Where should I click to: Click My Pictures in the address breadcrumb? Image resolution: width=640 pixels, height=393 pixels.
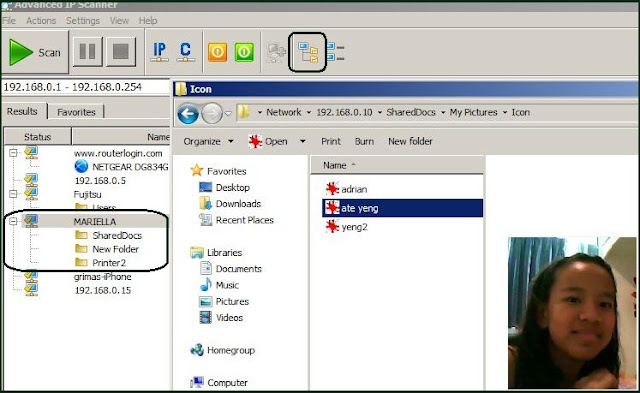(473, 112)
